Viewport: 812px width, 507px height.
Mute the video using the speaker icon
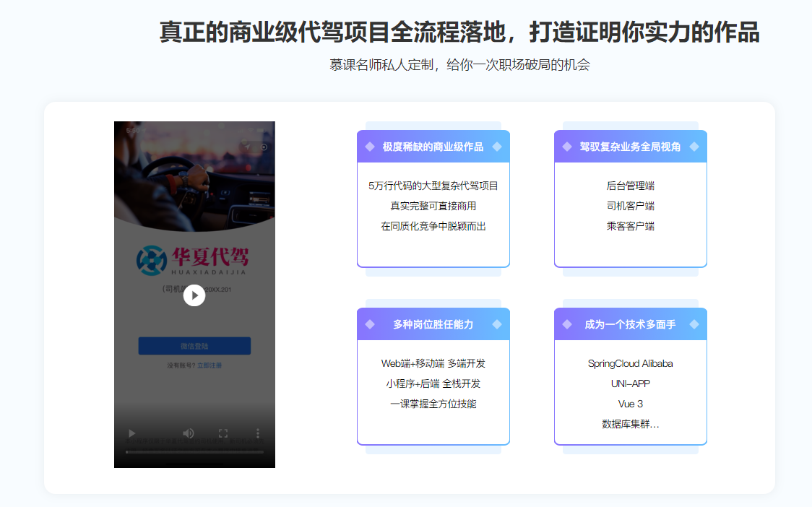click(x=189, y=433)
